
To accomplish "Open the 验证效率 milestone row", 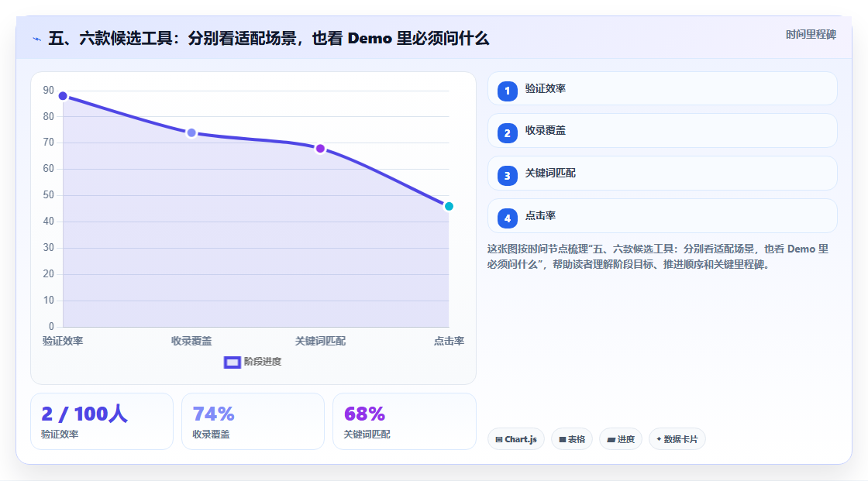I will pos(662,88).
